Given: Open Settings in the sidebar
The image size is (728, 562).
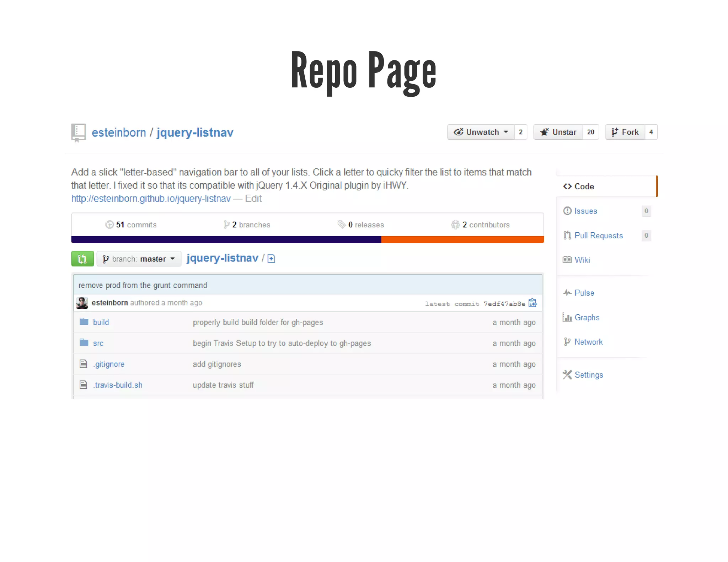Looking at the screenshot, I should pyautogui.click(x=588, y=375).
